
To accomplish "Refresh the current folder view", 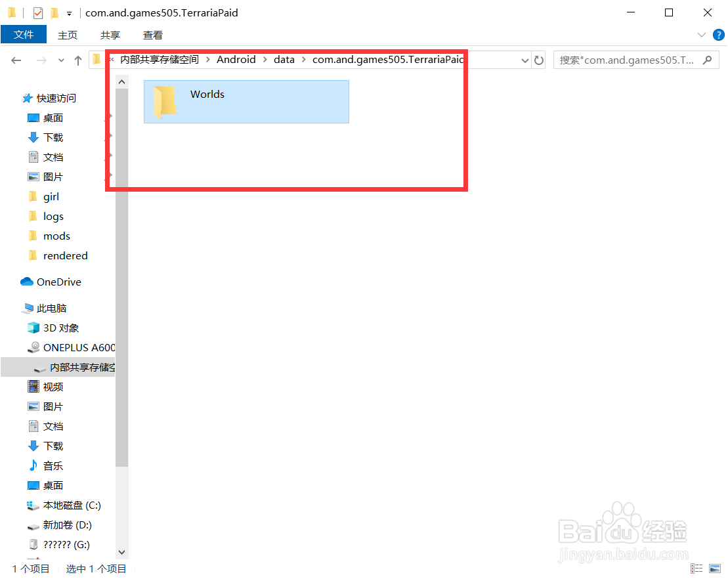I will point(538,60).
